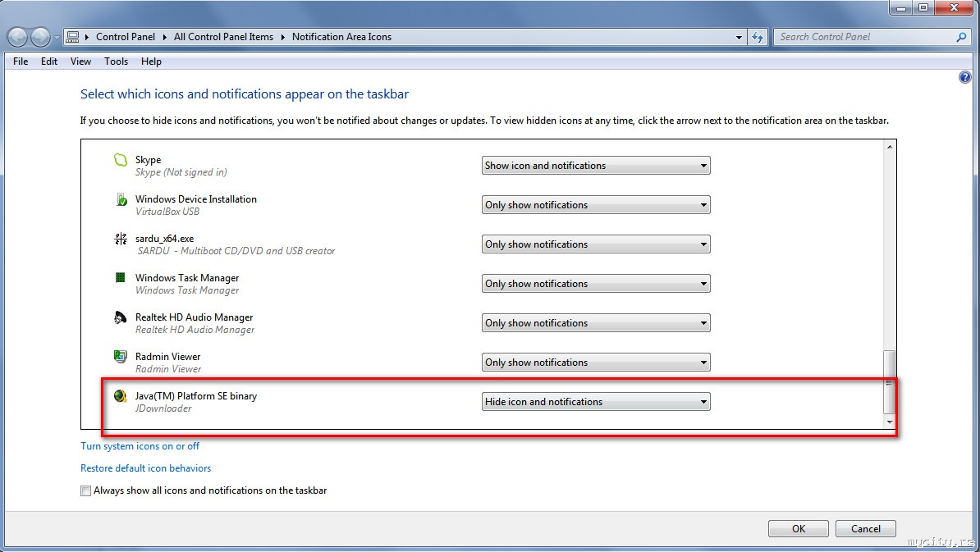This screenshot has width=980, height=552.
Task: Click the JDownloader description text
Action: pyautogui.click(x=164, y=408)
